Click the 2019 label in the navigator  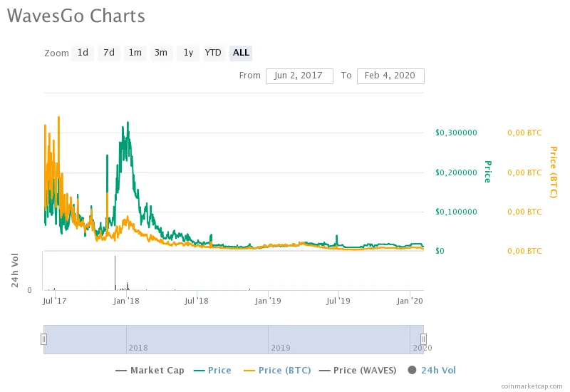tap(281, 348)
